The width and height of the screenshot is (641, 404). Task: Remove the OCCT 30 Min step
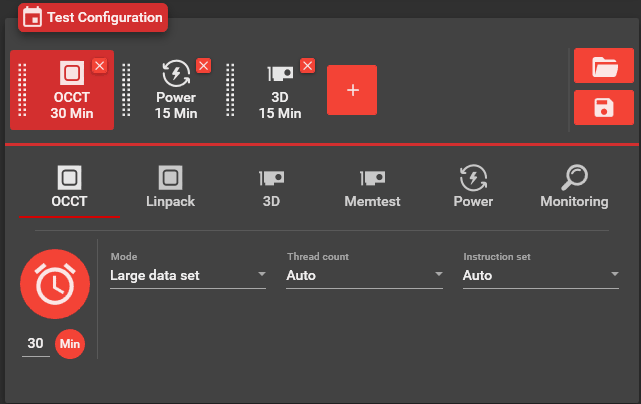tap(100, 65)
